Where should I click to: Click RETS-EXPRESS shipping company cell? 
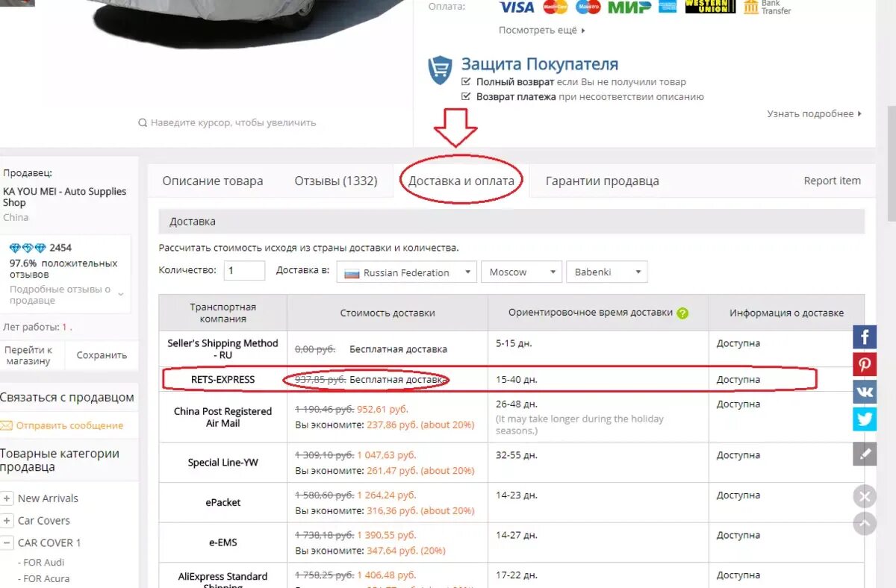tap(223, 380)
